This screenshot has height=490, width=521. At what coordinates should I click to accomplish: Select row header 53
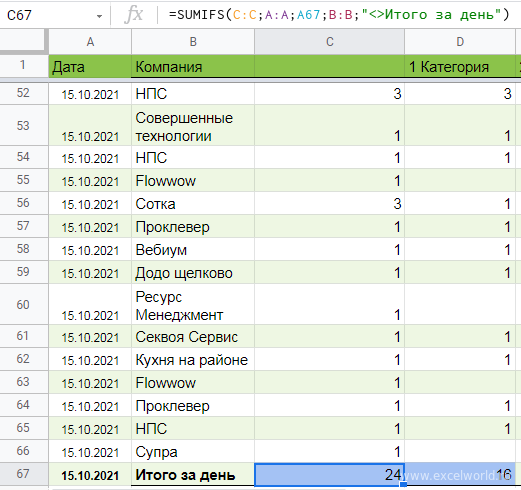24,125
